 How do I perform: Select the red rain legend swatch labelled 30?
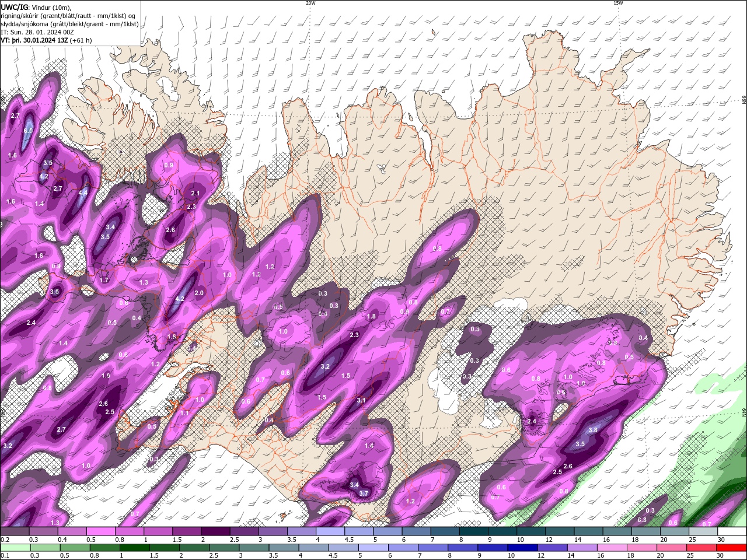732,548
